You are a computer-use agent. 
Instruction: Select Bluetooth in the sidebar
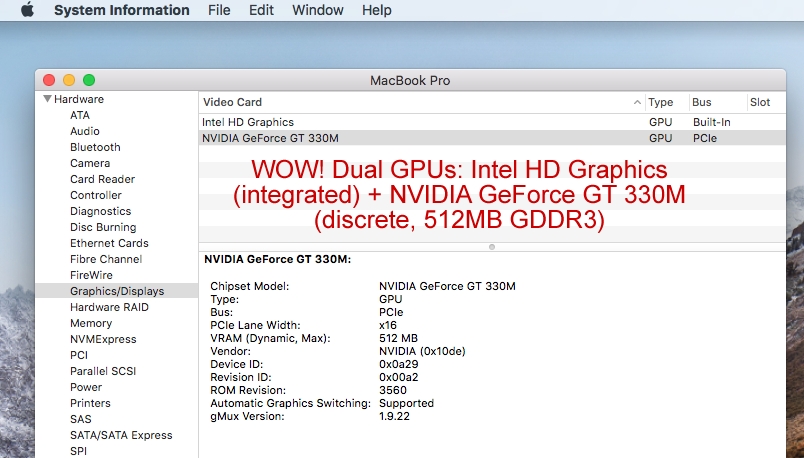95,147
